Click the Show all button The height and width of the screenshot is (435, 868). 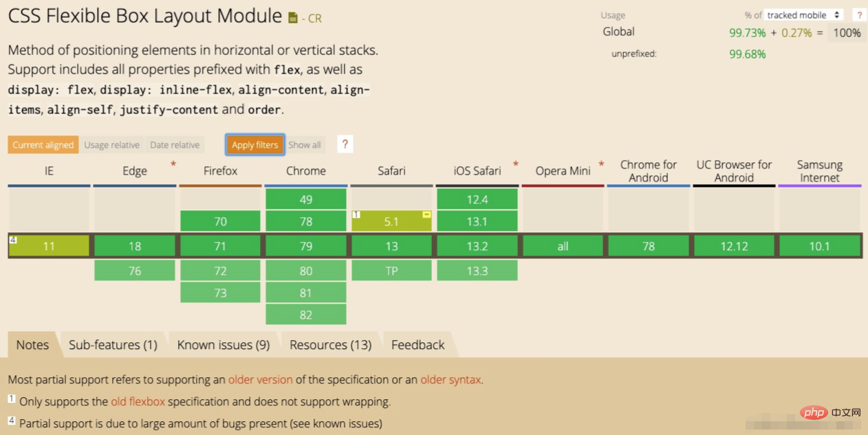click(x=305, y=145)
